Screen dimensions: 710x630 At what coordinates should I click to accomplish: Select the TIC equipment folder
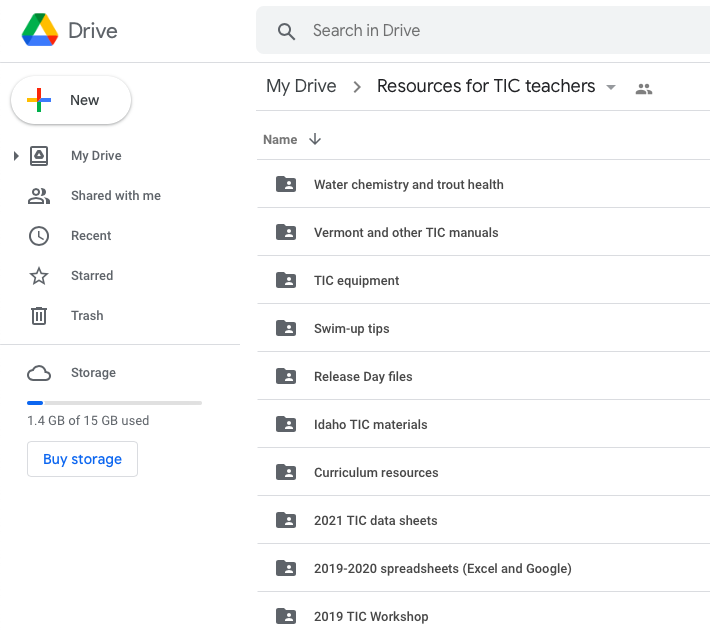(x=484, y=280)
